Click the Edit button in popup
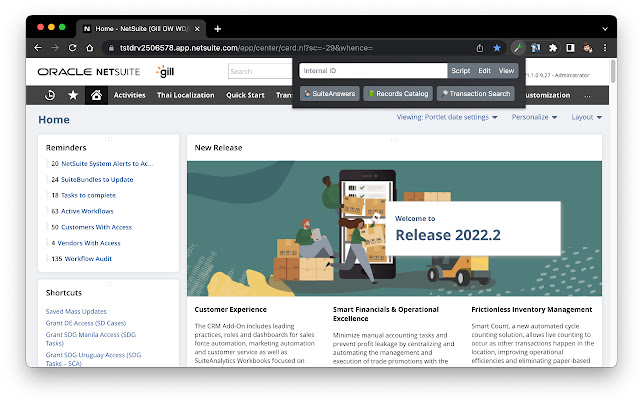640x400 pixels. pos(484,71)
